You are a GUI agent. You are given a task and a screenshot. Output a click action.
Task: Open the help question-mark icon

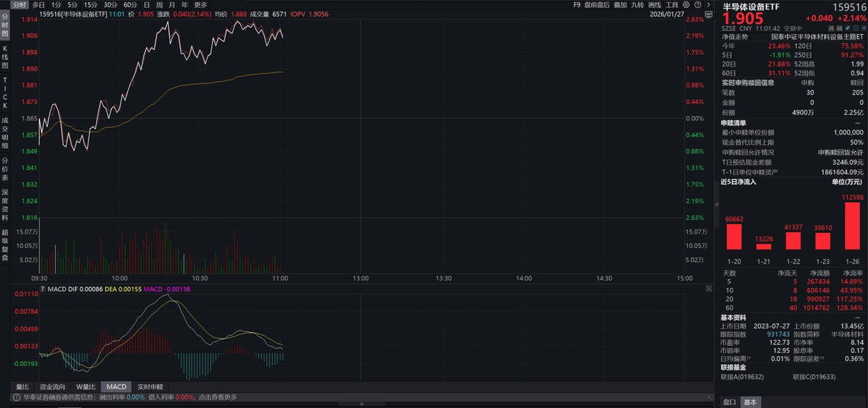697,4
